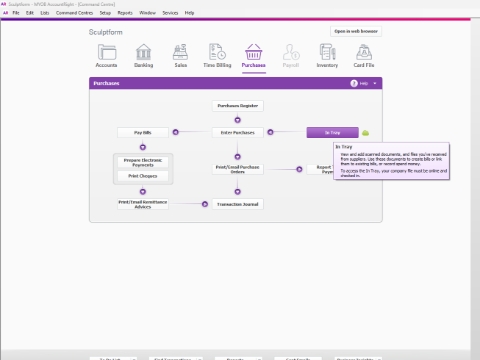Open the Transaction Journal

(x=238, y=204)
